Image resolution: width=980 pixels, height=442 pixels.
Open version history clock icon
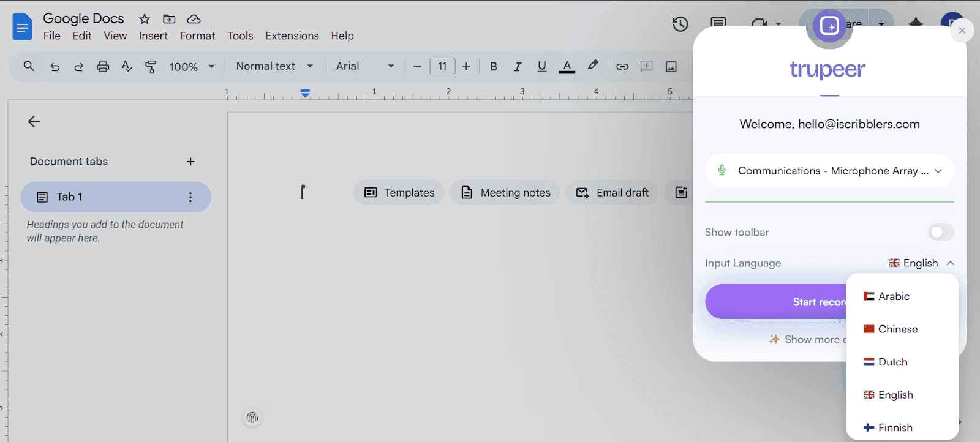coord(680,24)
